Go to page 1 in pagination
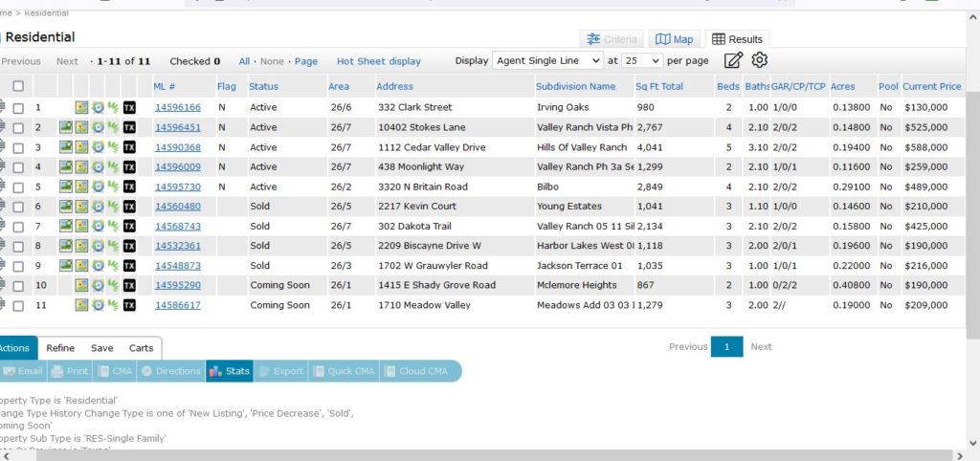Viewport: 980px width, 461px height. pos(727,346)
